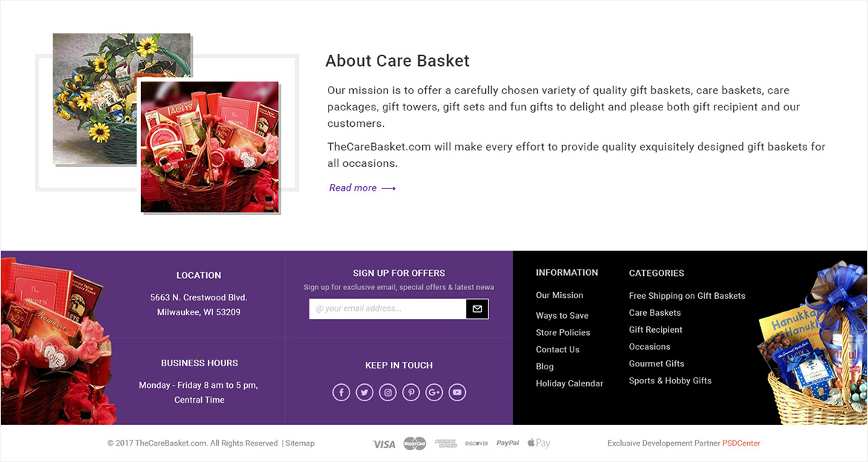
Task: Open the Our Mission link
Action: (559, 295)
